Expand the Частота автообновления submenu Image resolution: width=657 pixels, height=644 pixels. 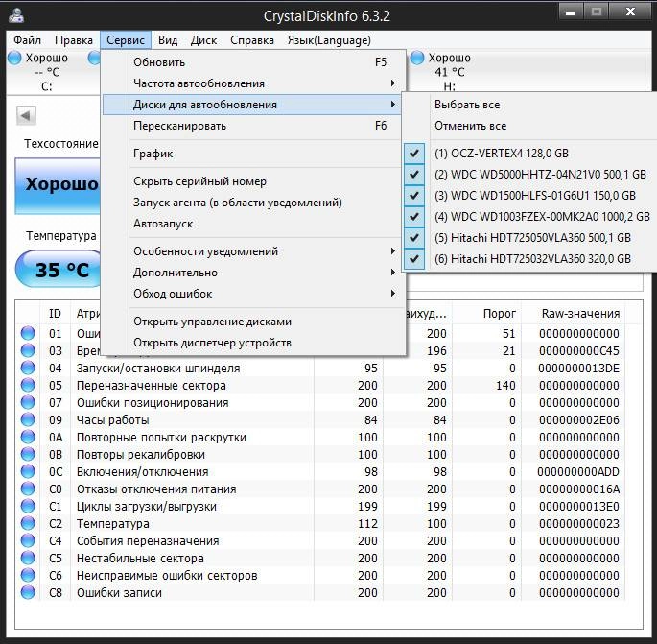pyautogui.click(x=253, y=83)
